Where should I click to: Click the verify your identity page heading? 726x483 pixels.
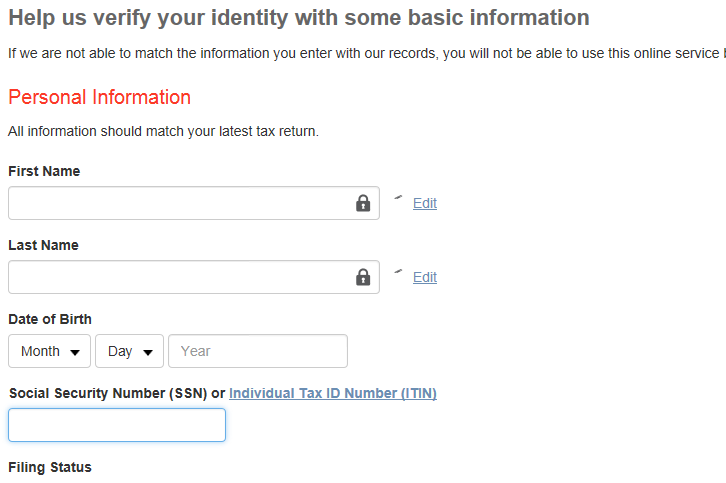click(298, 18)
